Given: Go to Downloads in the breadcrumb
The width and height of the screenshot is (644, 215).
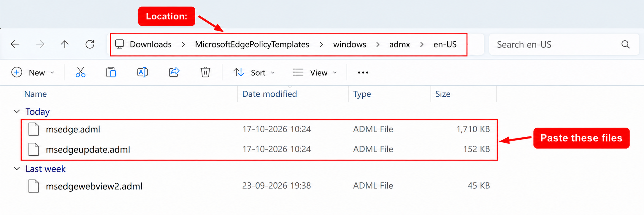Looking at the screenshot, I should coord(151,44).
